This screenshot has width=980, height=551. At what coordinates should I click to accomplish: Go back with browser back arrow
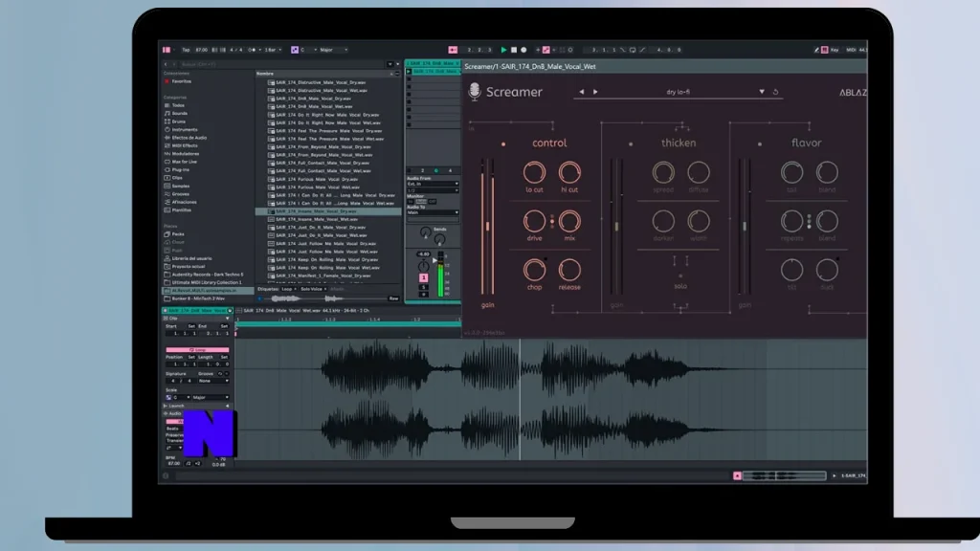166,64
